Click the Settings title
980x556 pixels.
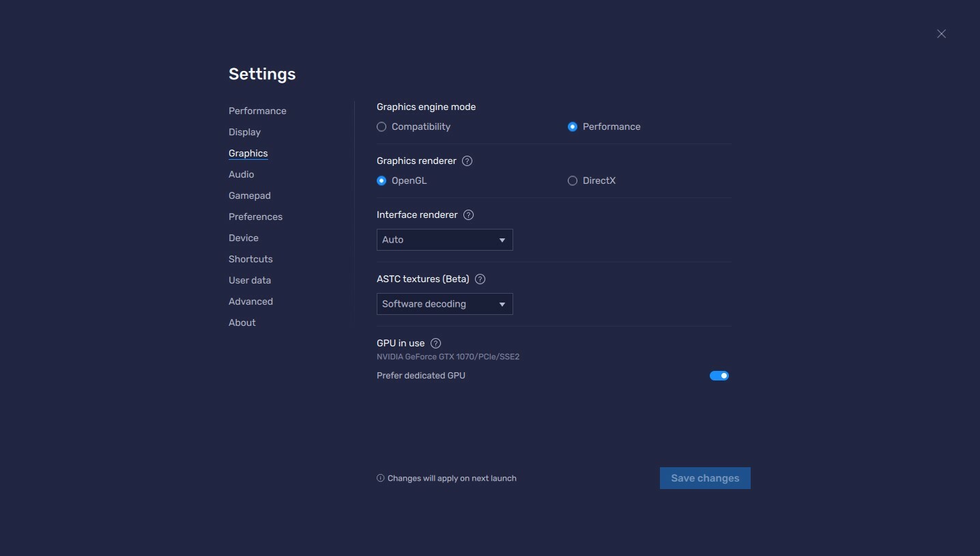pyautogui.click(x=262, y=74)
